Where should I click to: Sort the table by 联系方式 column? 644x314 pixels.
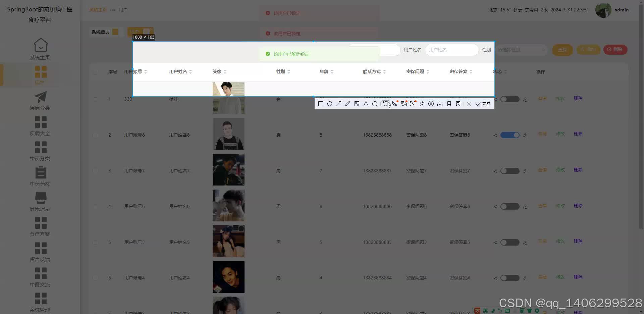pyautogui.click(x=384, y=72)
